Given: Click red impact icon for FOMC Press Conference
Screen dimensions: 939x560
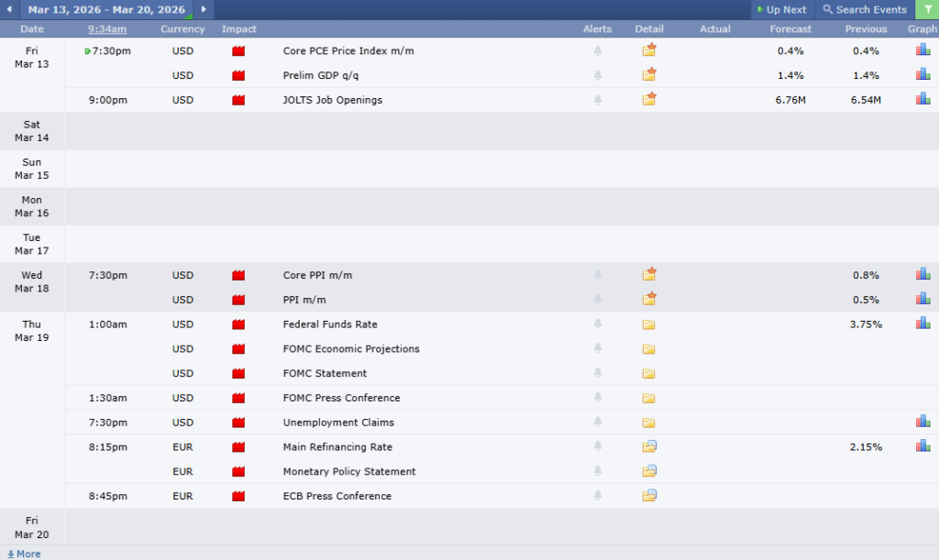Looking at the screenshot, I should [x=238, y=398].
